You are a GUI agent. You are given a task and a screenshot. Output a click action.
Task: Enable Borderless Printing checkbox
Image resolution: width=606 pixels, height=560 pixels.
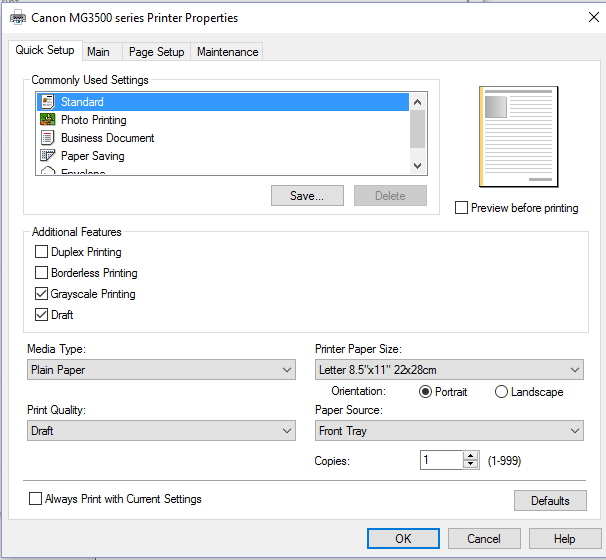41,273
